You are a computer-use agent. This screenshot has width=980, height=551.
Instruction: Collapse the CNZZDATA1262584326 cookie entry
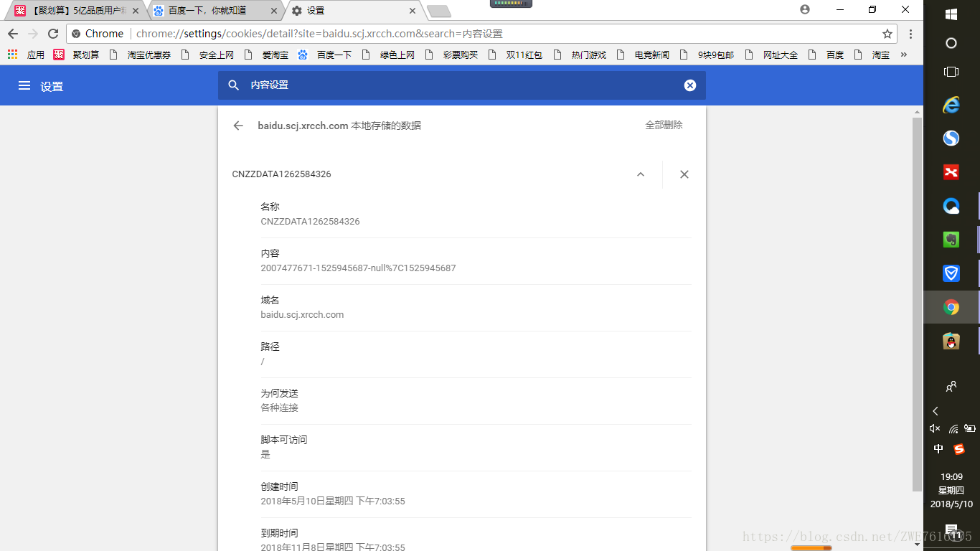click(x=641, y=174)
